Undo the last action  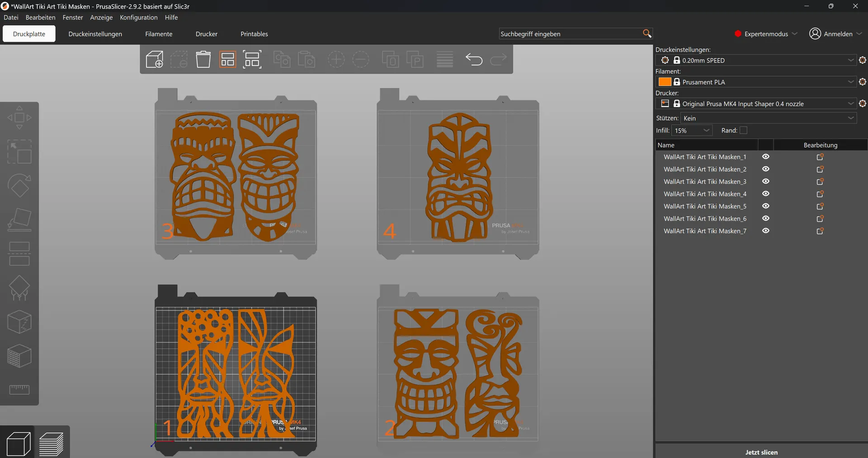[x=474, y=59]
